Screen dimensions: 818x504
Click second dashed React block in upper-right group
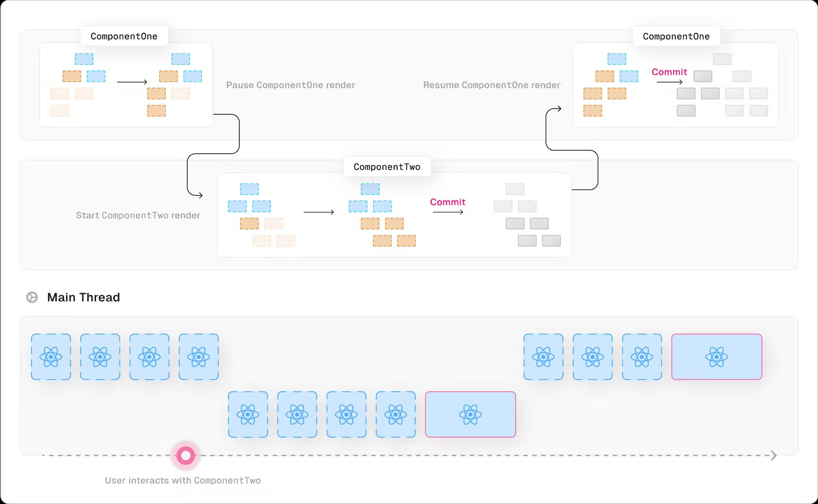pos(593,357)
